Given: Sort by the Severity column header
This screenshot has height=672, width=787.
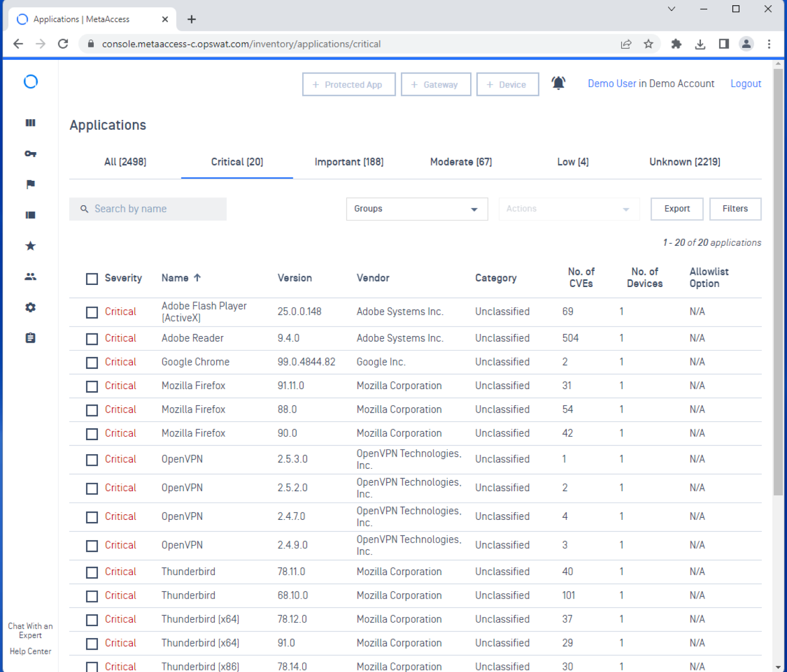Looking at the screenshot, I should point(123,278).
